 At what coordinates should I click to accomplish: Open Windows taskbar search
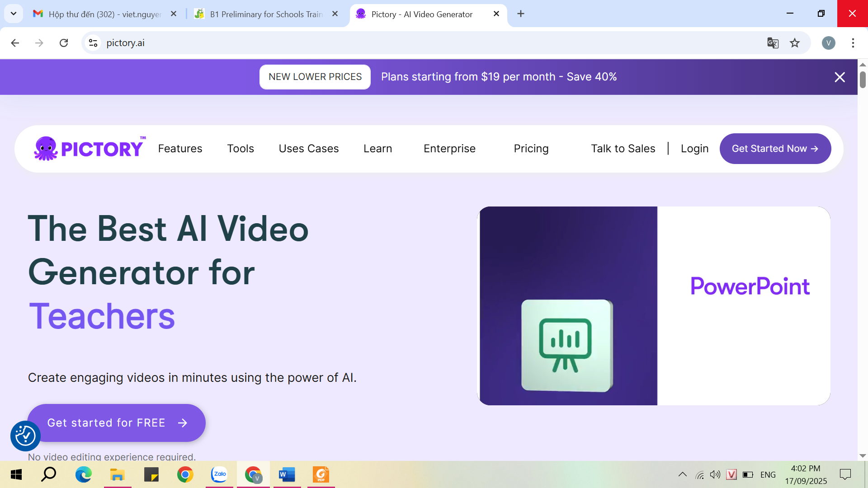[x=49, y=474]
